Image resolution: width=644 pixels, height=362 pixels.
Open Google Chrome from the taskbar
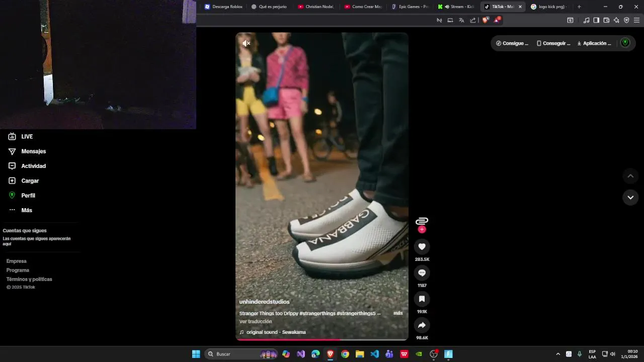click(x=345, y=354)
